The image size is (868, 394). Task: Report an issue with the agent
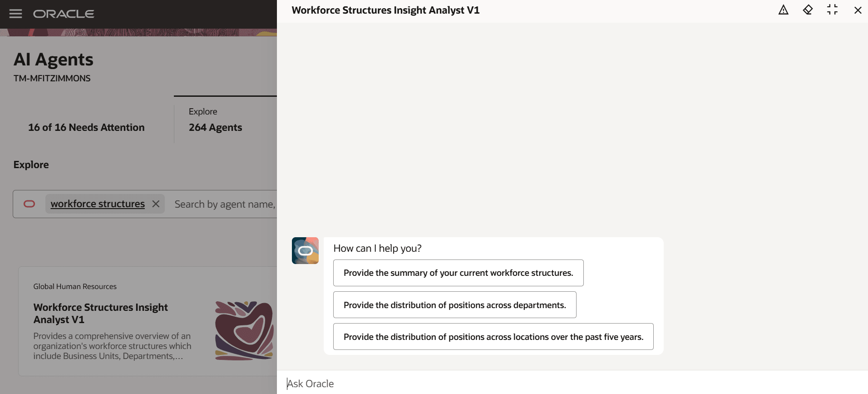click(784, 10)
